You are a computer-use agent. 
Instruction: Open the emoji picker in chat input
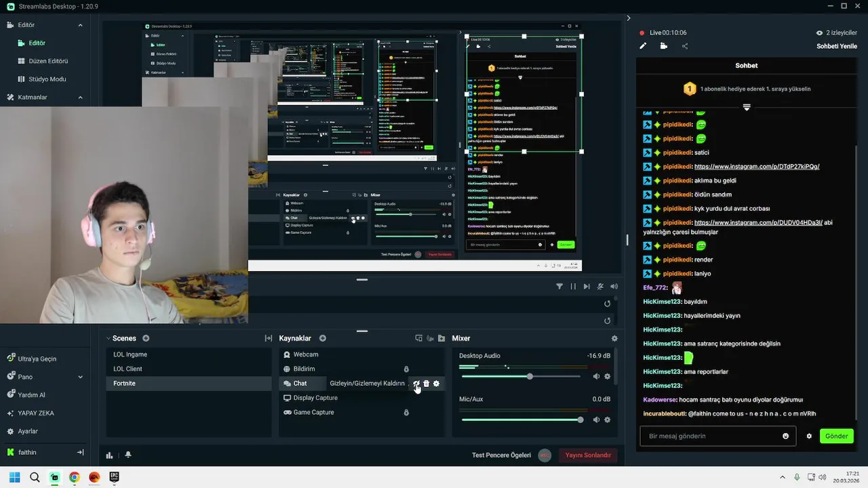tap(786, 436)
